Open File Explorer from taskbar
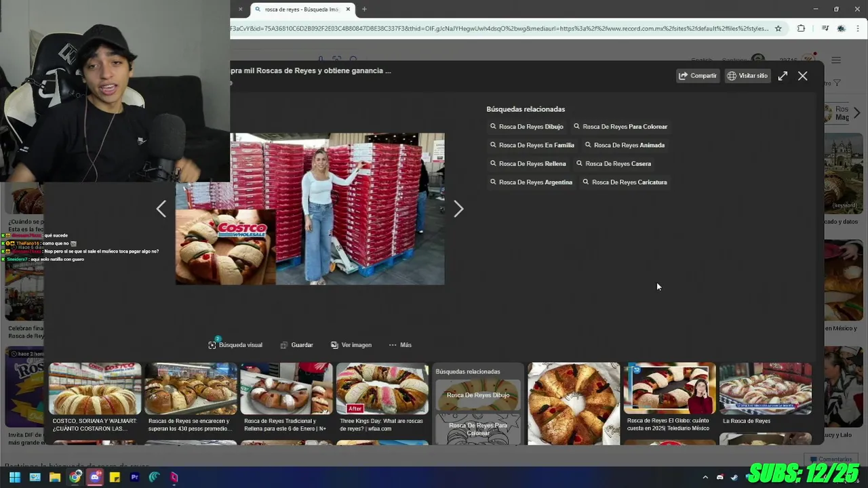 55,477
